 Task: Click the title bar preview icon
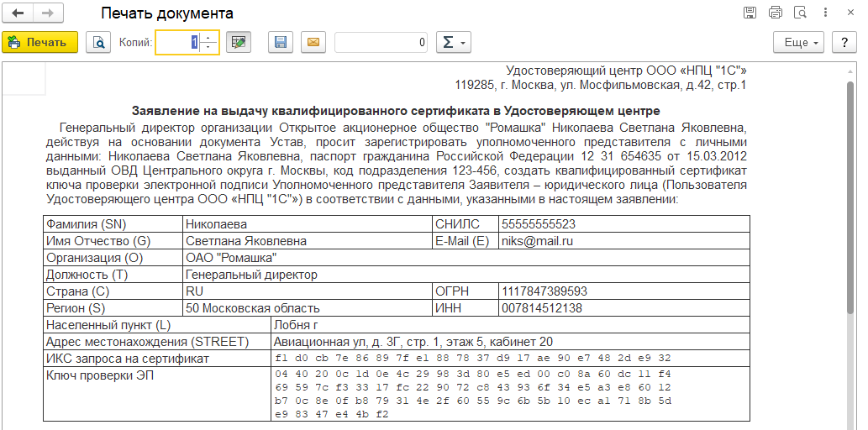point(800,13)
